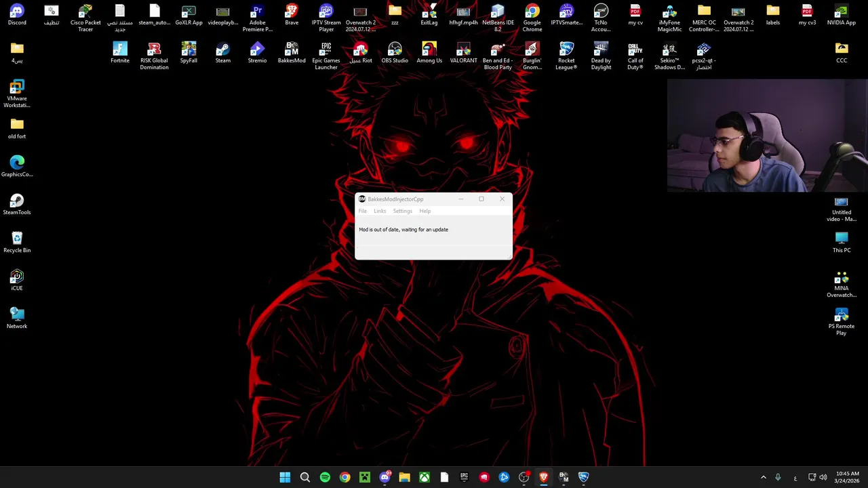Screen dimensions: 868x488
Task: Open Xbox app from the taskbar
Action: click(425, 477)
